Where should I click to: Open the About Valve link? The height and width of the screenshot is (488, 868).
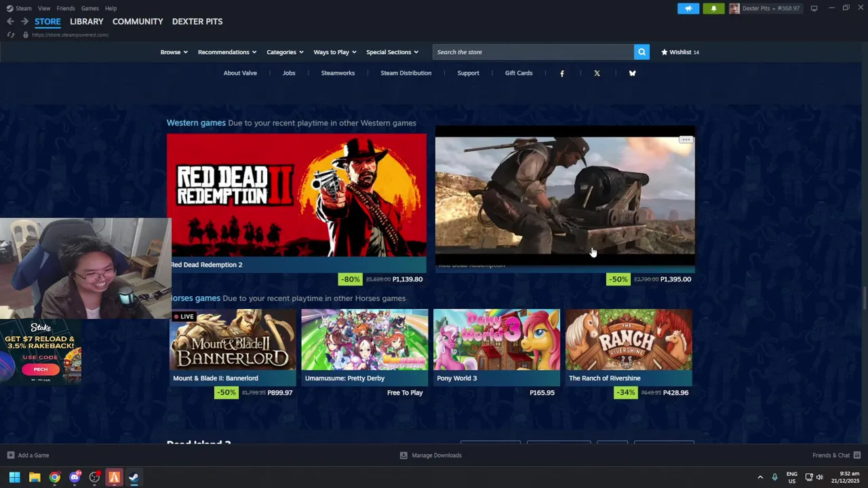(x=240, y=73)
